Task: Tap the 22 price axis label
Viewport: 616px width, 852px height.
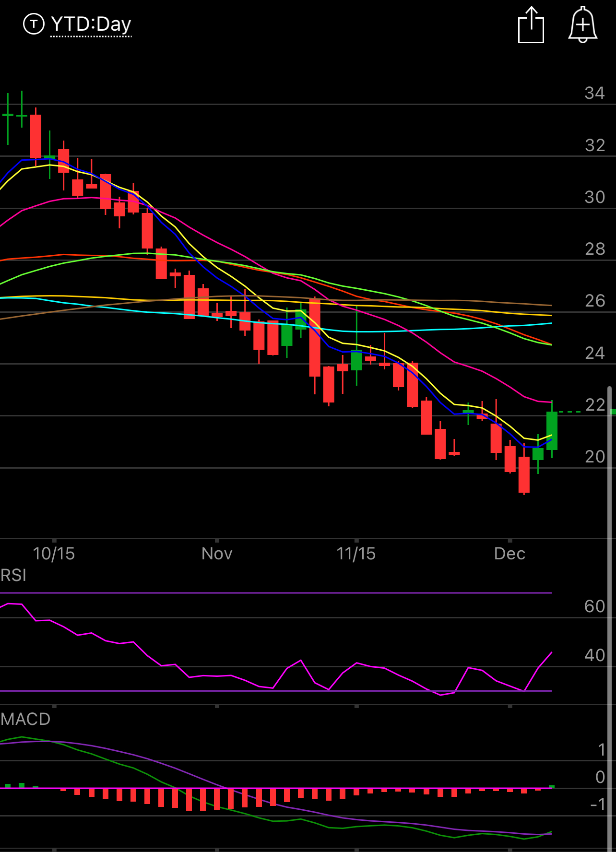Action: [595, 405]
